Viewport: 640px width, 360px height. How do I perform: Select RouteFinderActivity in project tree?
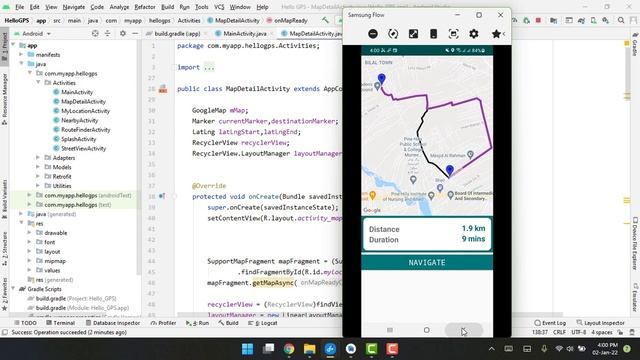(85, 129)
